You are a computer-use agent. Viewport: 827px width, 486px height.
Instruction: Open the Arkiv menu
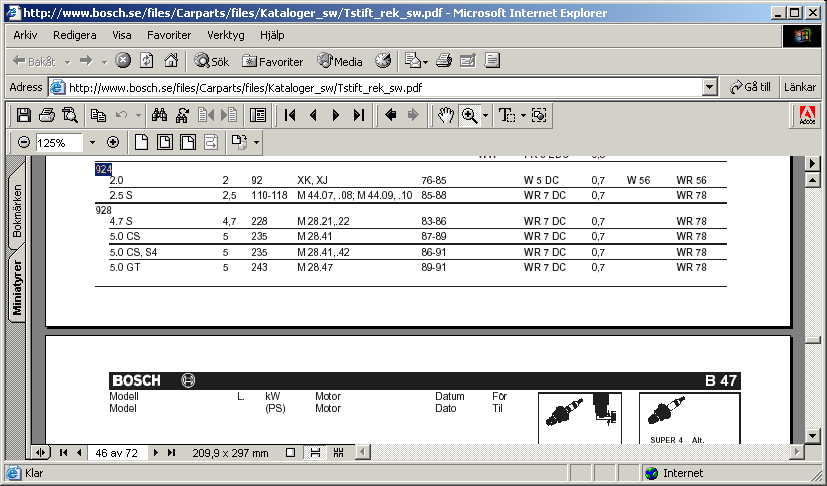[25, 35]
